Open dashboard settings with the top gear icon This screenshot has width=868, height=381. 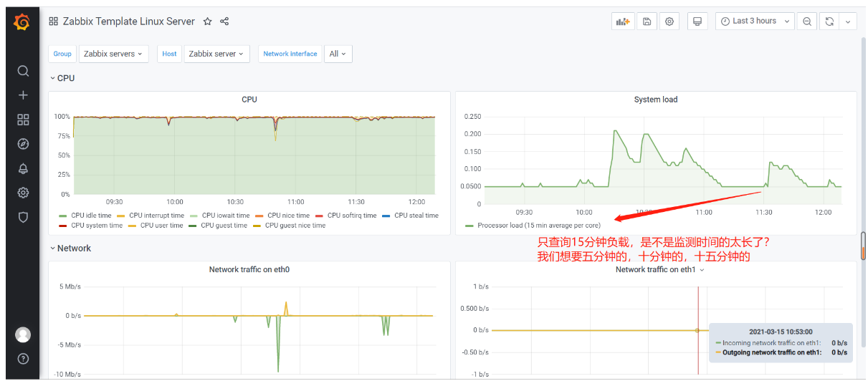[x=669, y=21]
